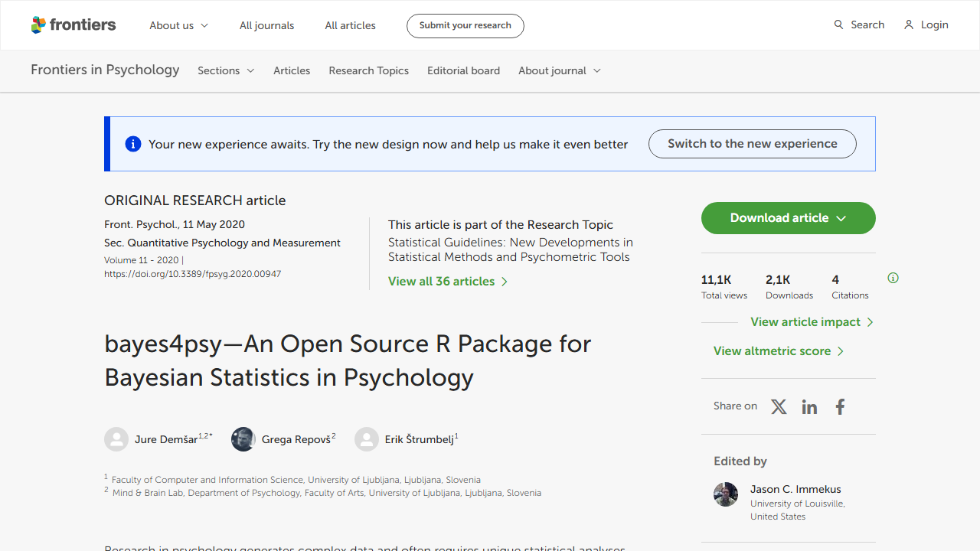Open All articles in the top menu
This screenshot has height=551, width=980.
351,25
